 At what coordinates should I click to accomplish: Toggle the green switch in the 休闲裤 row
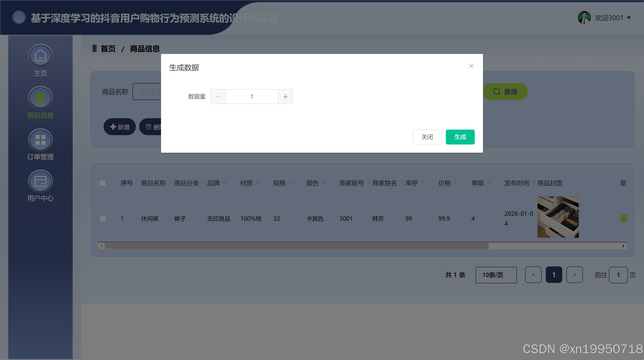coord(624,218)
